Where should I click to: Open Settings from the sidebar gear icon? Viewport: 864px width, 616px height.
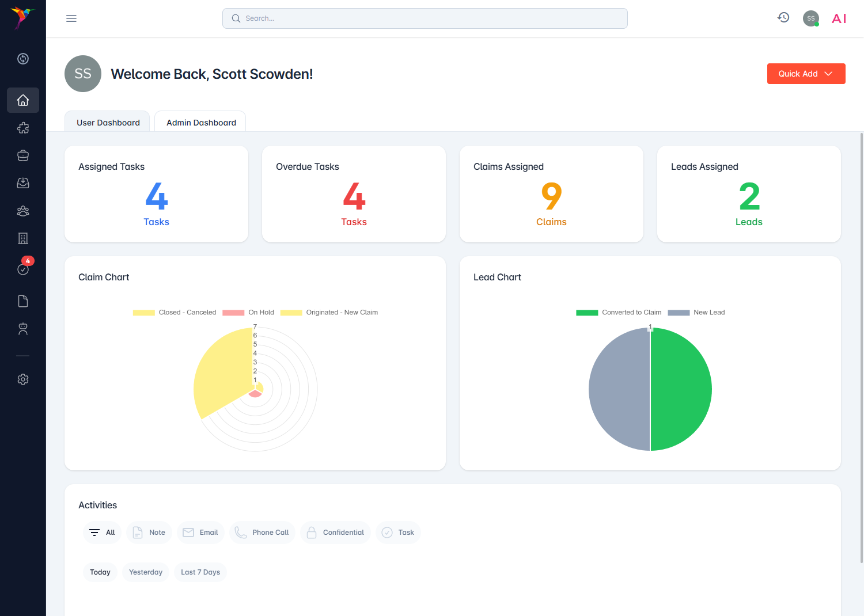tap(23, 379)
